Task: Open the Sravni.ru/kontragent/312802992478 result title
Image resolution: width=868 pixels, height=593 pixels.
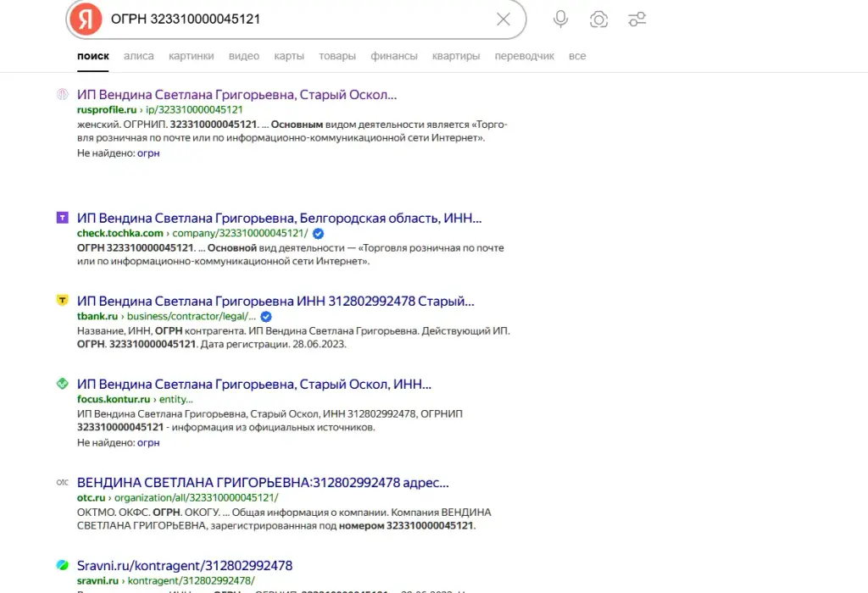Action: click(x=185, y=565)
